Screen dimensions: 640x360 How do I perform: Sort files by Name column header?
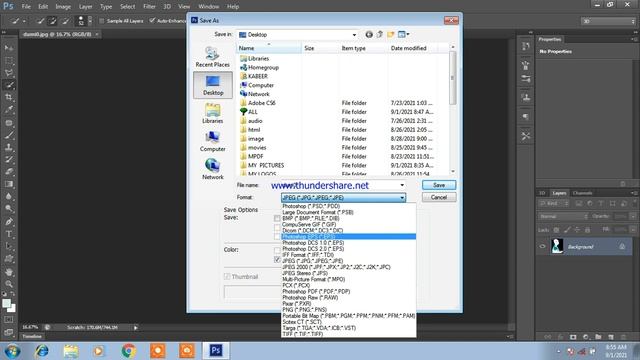[x=269, y=48]
